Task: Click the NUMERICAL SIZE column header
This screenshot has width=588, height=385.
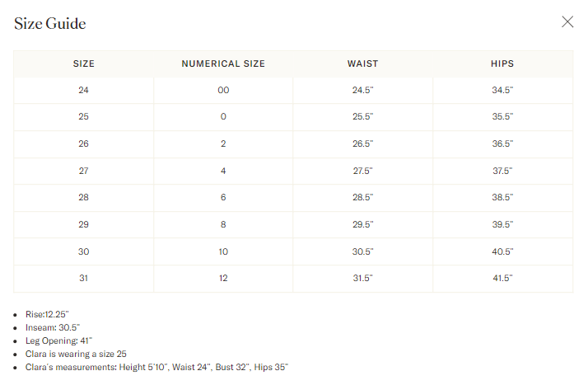Action: click(x=223, y=63)
